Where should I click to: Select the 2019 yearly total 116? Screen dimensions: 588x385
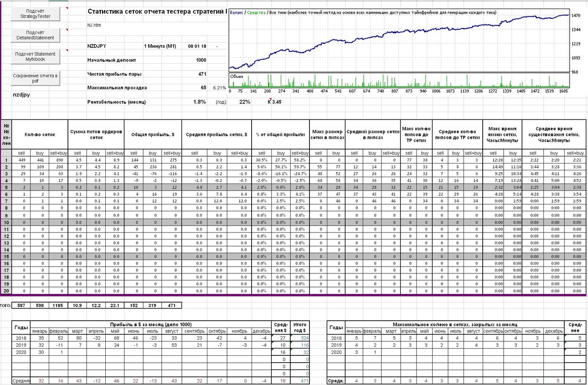point(301,346)
